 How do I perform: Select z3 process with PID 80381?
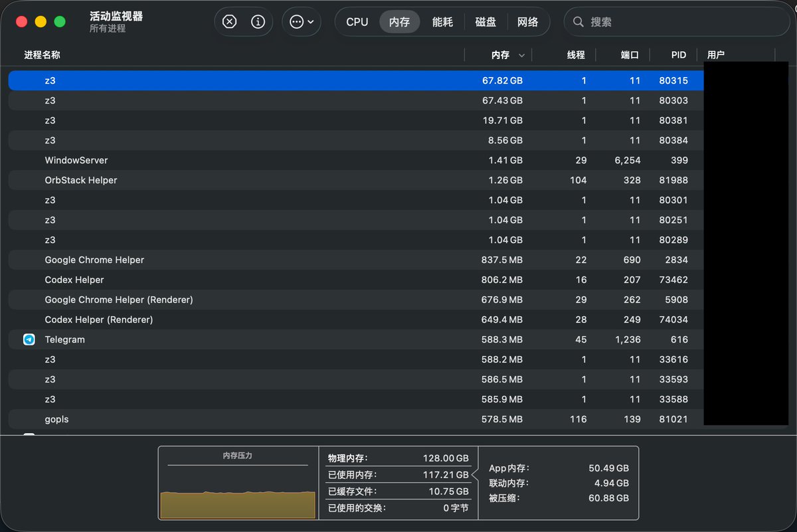click(356, 120)
